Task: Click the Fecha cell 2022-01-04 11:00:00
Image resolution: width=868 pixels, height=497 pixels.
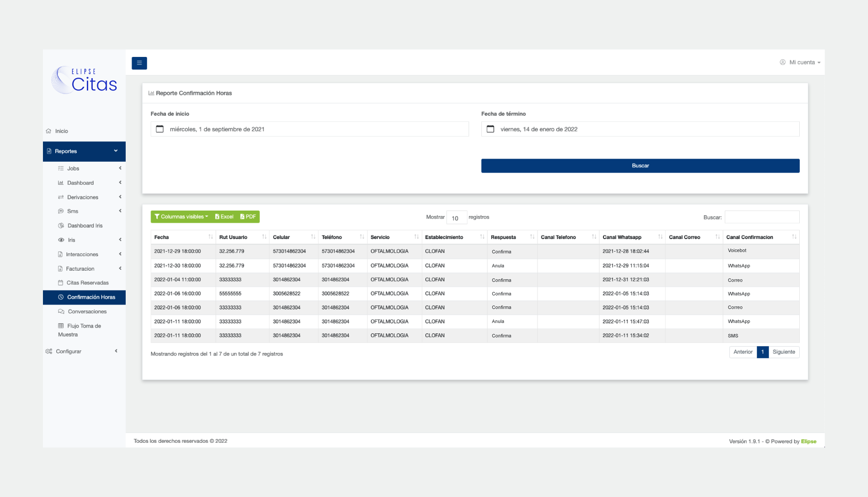Action: 183,280
